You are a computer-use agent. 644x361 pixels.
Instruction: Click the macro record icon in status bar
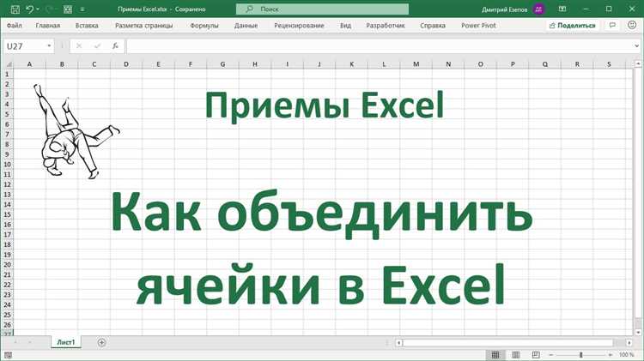coord(9,355)
